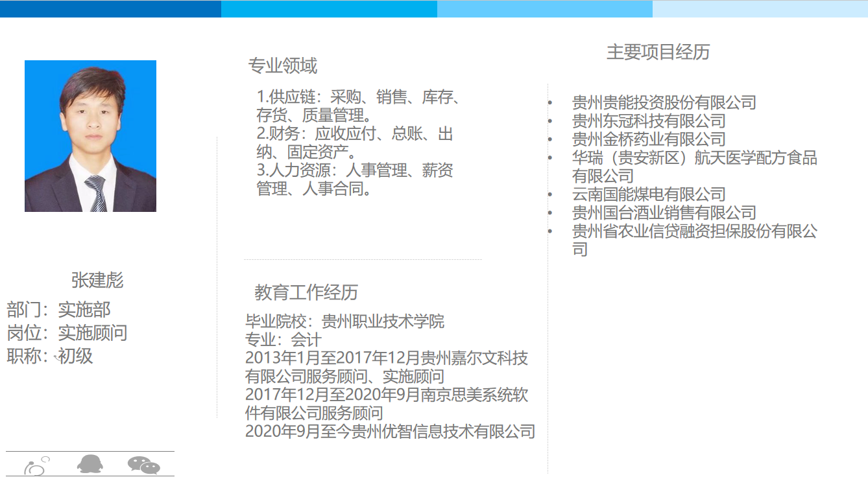Click the 贵州国台酒业销售有限公司 entry
This screenshot has width=868, height=488.
(x=664, y=212)
